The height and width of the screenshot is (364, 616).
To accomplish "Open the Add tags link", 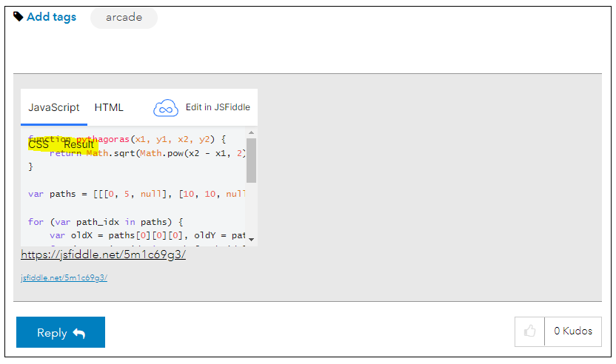I will click(51, 17).
